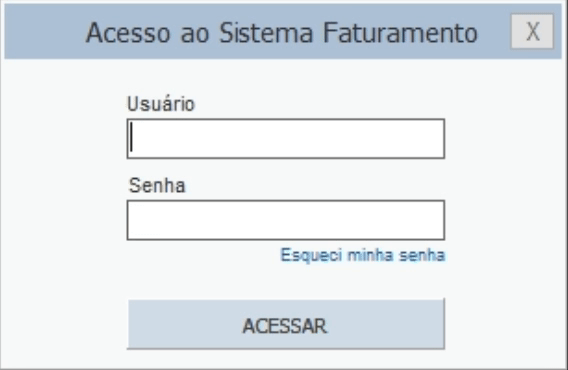This screenshot has width=568, height=370.
Task: Dismiss the Faturamento access window
Action: tap(532, 32)
